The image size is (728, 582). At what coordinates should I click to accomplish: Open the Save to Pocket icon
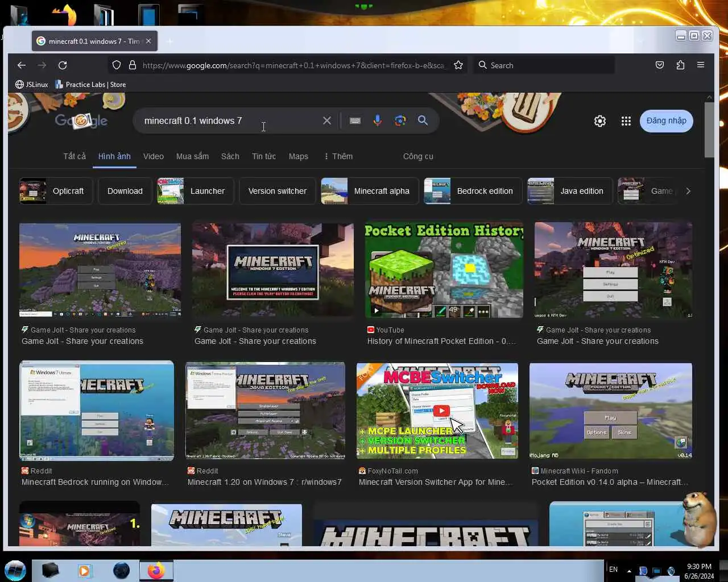coord(660,65)
